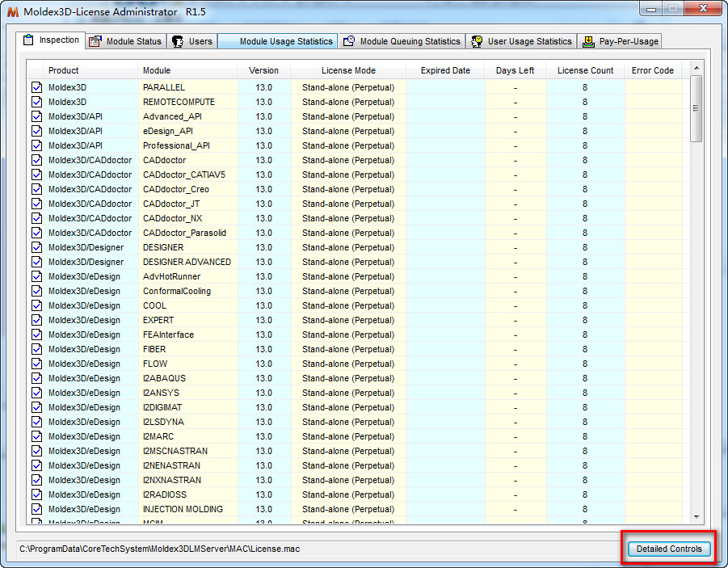Click the License Mode column header

pyautogui.click(x=348, y=70)
